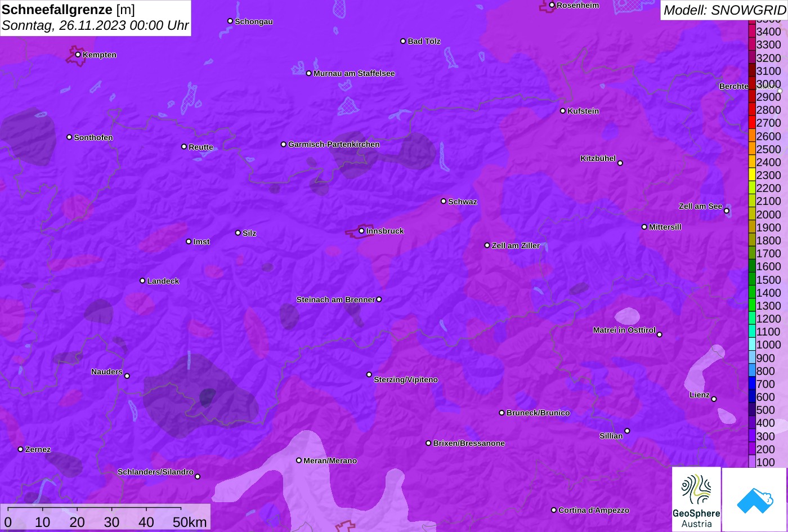
Task: Click the Reutte location dot
Action: [x=183, y=146]
